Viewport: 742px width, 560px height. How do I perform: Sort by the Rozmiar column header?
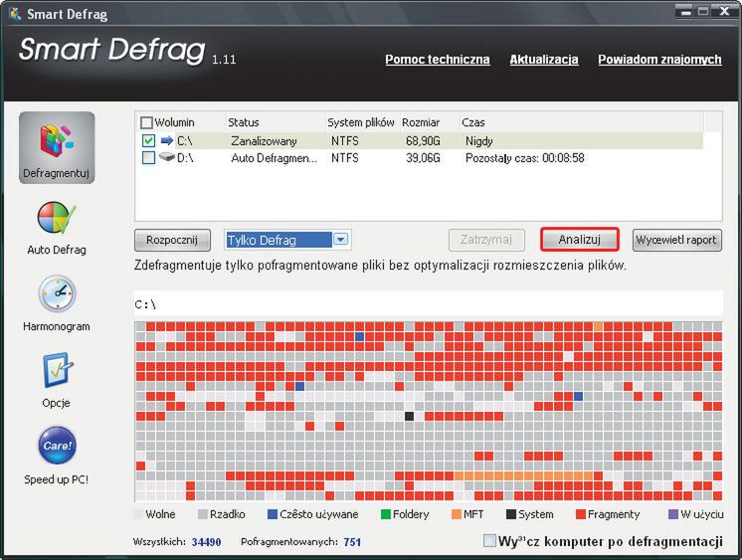pyautogui.click(x=421, y=122)
